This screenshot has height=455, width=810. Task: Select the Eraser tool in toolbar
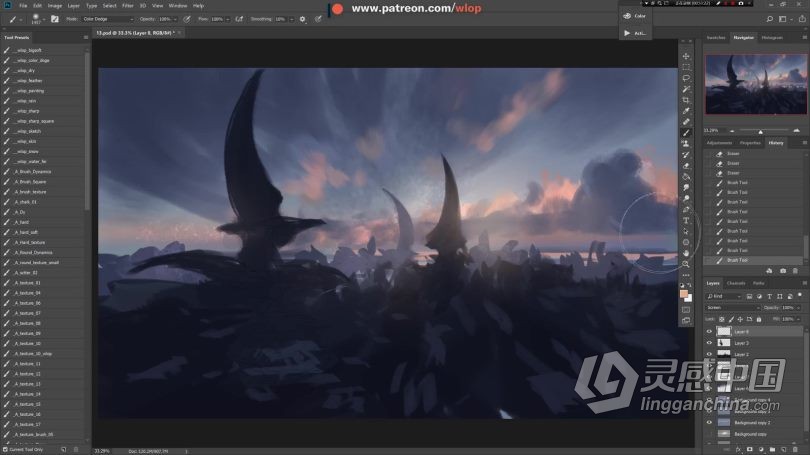point(686,166)
